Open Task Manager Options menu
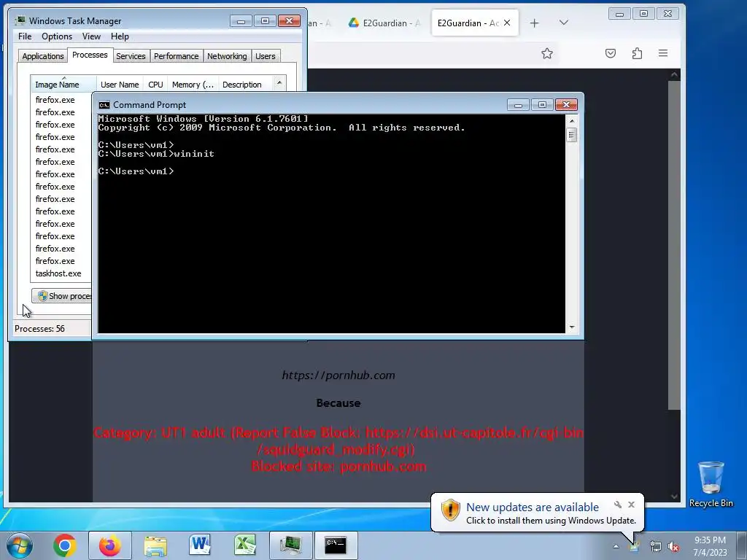Image resolution: width=747 pixels, height=560 pixels. click(57, 36)
